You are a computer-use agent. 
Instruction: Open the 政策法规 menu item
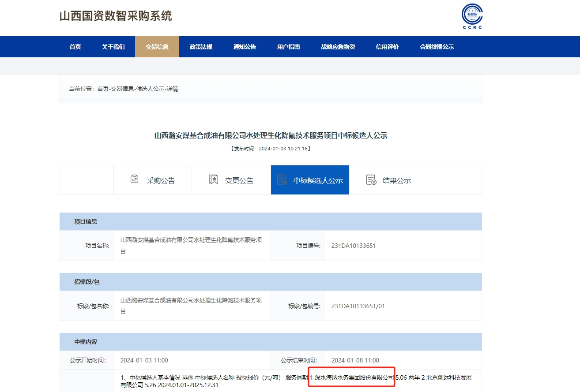200,46
